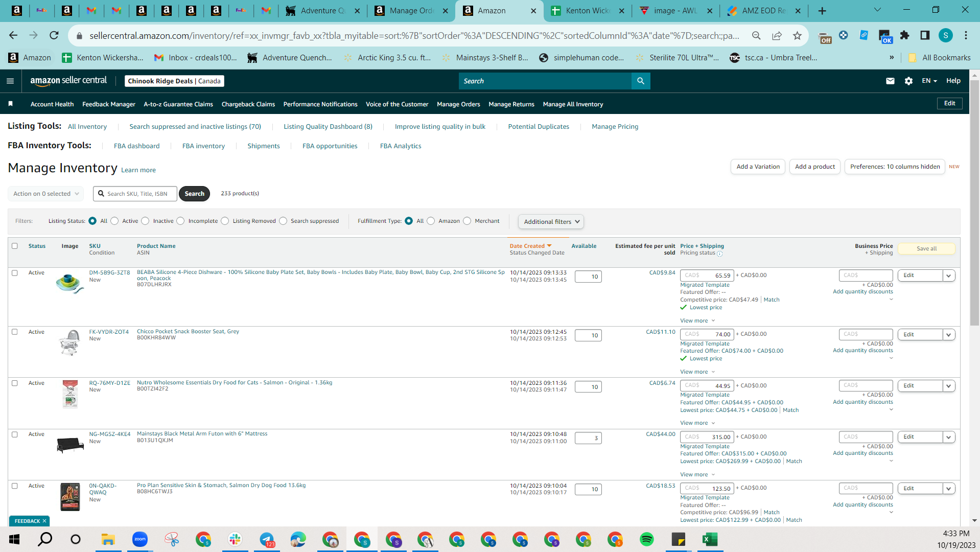Click the Chrome profile avatar S
Viewport: 980px width, 552px height.
coord(946,35)
